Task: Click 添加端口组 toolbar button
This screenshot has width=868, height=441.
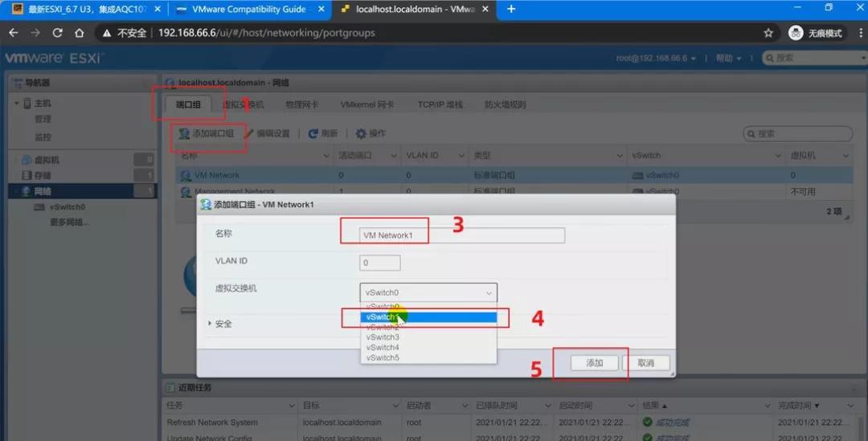Action: (x=206, y=133)
